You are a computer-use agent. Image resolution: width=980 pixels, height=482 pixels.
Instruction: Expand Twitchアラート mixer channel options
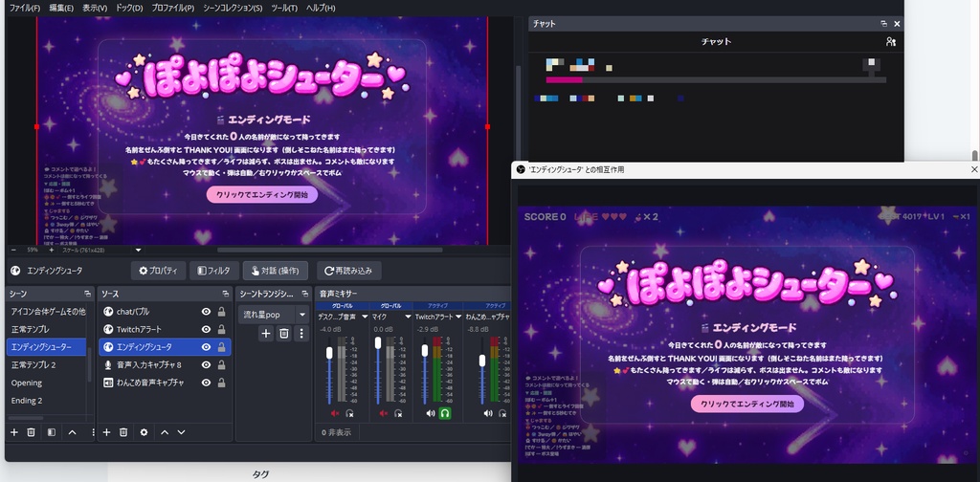pyautogui.click(x=457, y=318)
